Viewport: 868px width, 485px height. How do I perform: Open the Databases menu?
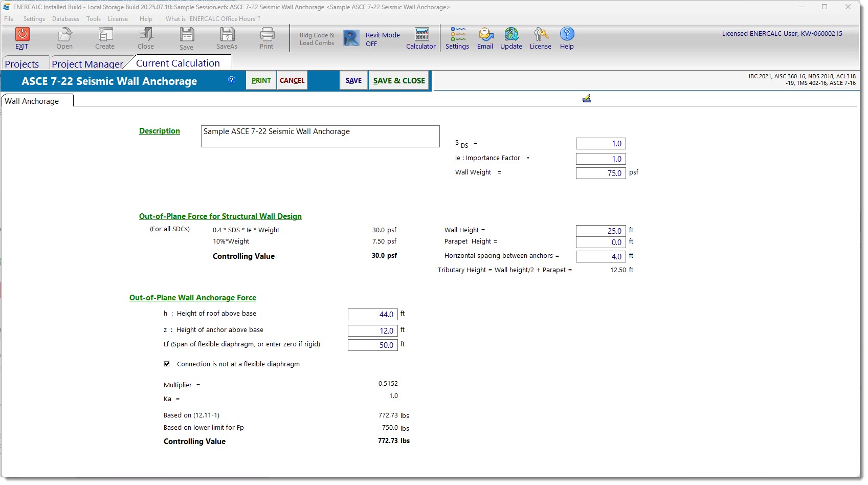65,19
